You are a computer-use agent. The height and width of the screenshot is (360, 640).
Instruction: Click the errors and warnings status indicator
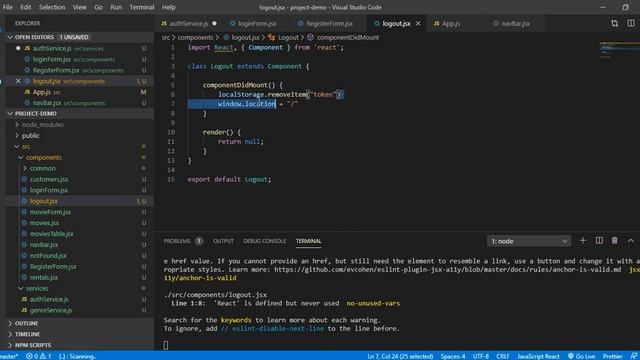39,356
